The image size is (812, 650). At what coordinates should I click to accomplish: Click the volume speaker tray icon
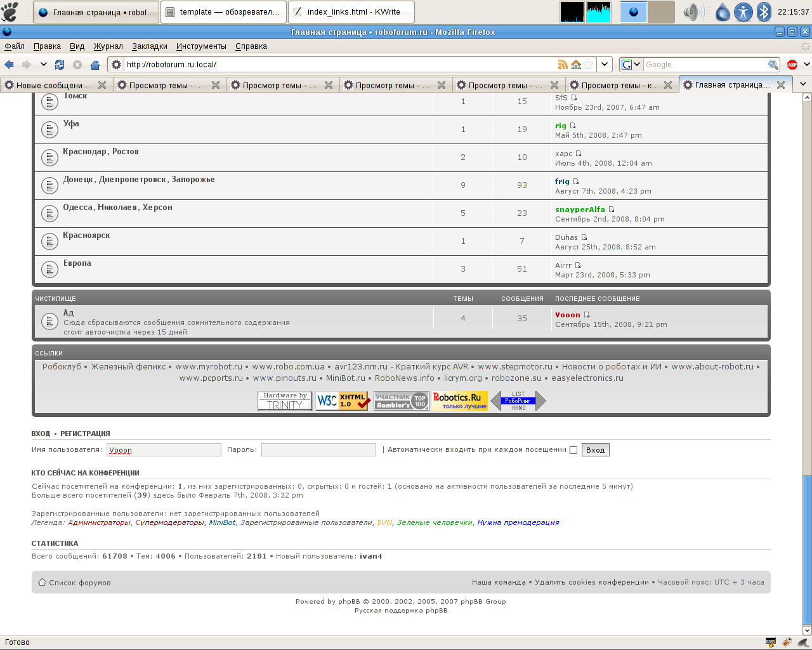click(x=691, y=12)
